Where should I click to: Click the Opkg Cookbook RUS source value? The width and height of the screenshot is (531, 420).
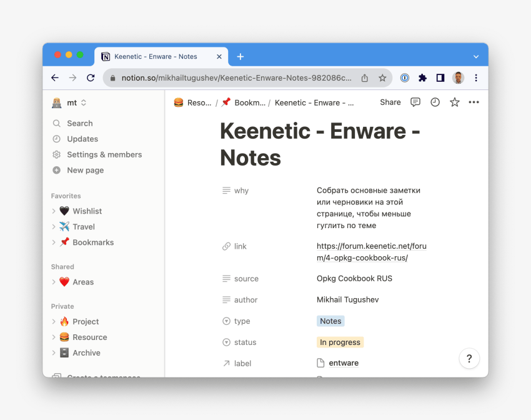(x=354, y=278)
